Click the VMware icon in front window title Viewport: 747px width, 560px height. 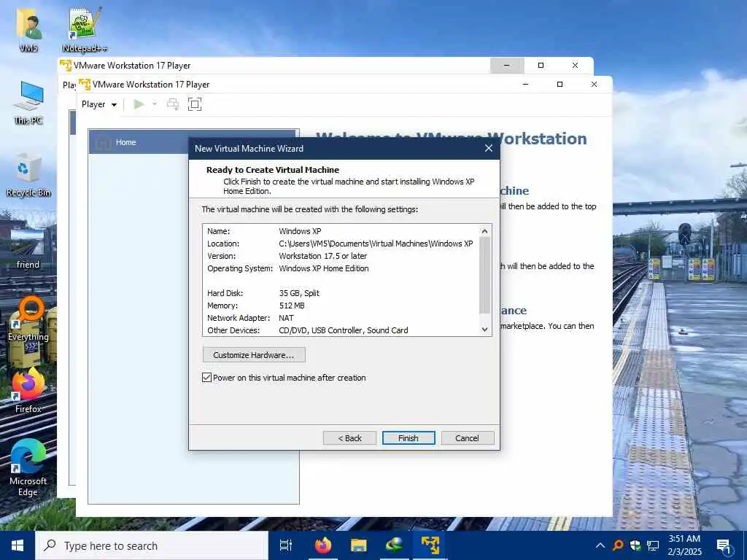coord(85,85)
